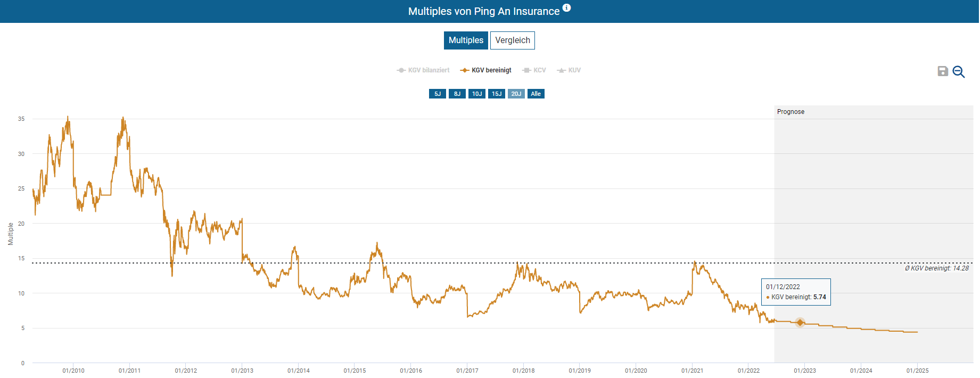This screenshot has width=980, height=378.
Task: Show the KGV bilanziert series
Action: point(424,70)
